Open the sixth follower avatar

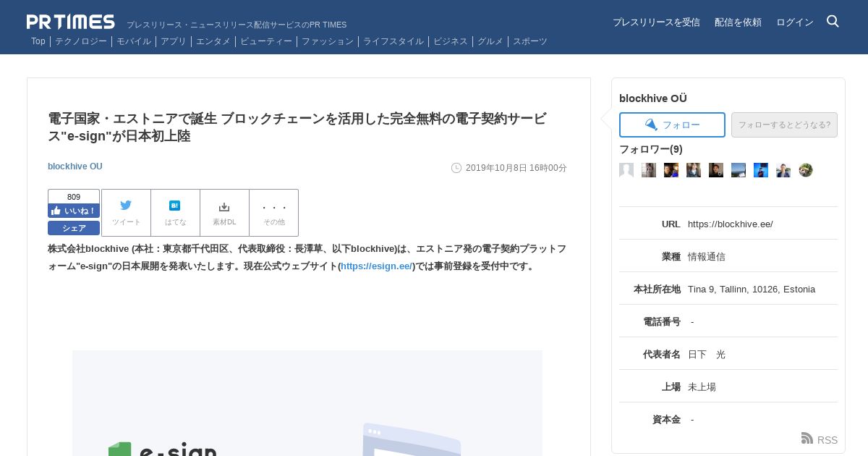click(739, 170)
